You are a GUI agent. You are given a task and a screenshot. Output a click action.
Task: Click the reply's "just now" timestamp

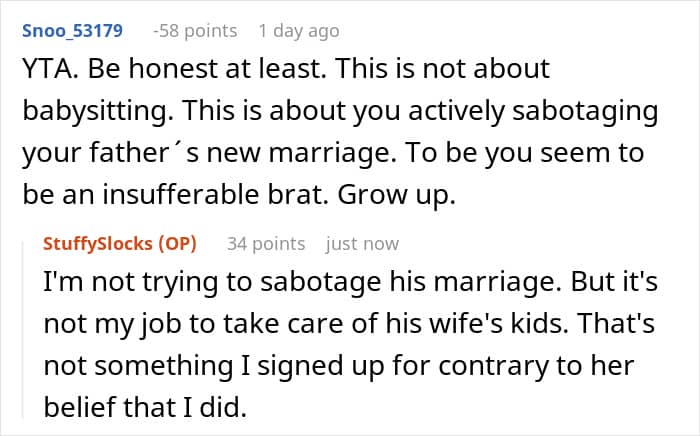pos(362,244)
